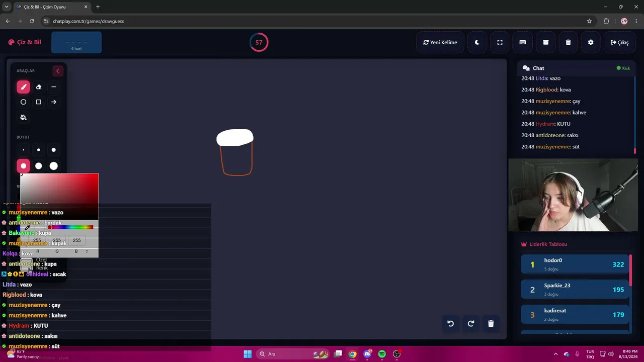Image resolution: width=644 pixels, height=362 pixels.
Task: Open a new browser tab
Action: 98,7
